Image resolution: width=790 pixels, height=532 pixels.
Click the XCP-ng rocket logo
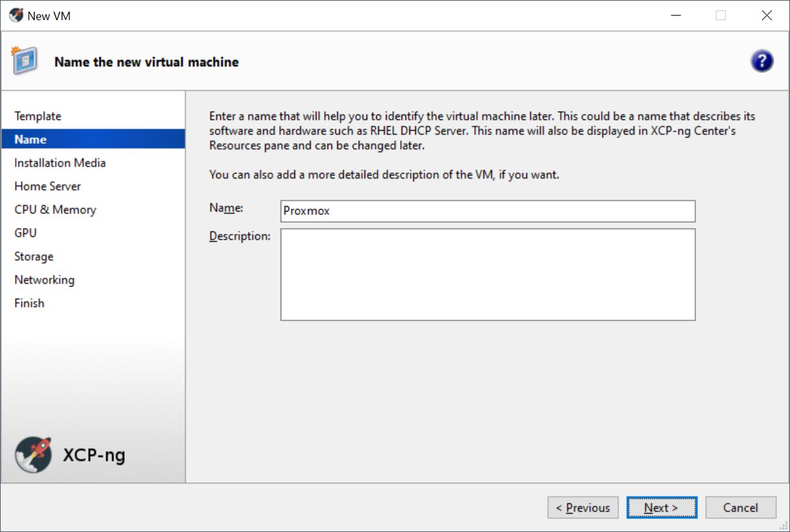pyautogui.click(x=33, y=454)
